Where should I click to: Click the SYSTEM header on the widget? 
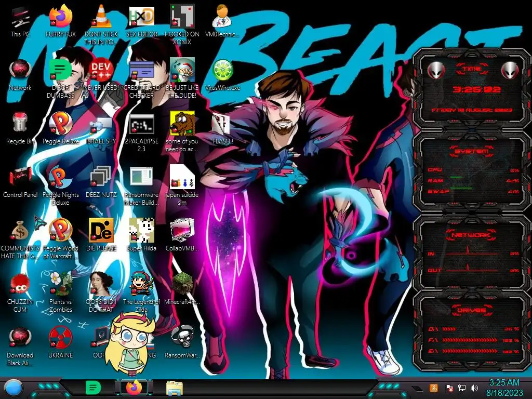472,151
